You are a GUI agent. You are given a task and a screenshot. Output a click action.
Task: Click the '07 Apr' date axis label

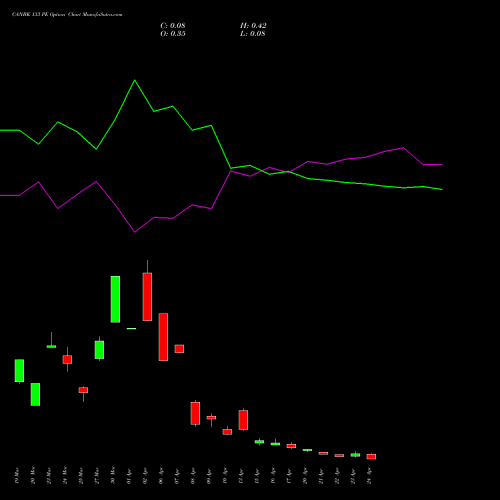point(177,476)
